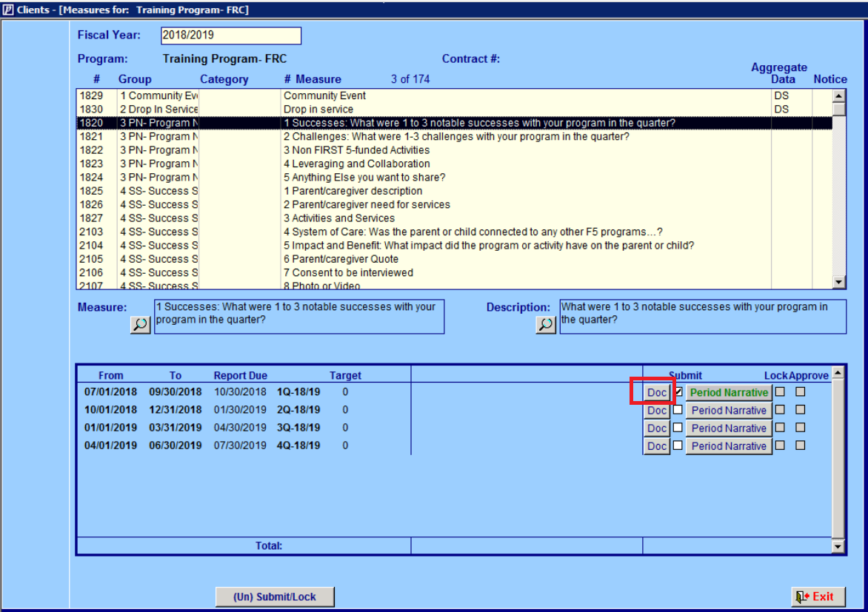Click DS value in the Drop in service row
868x612 pixels.
tap(781, 109)
